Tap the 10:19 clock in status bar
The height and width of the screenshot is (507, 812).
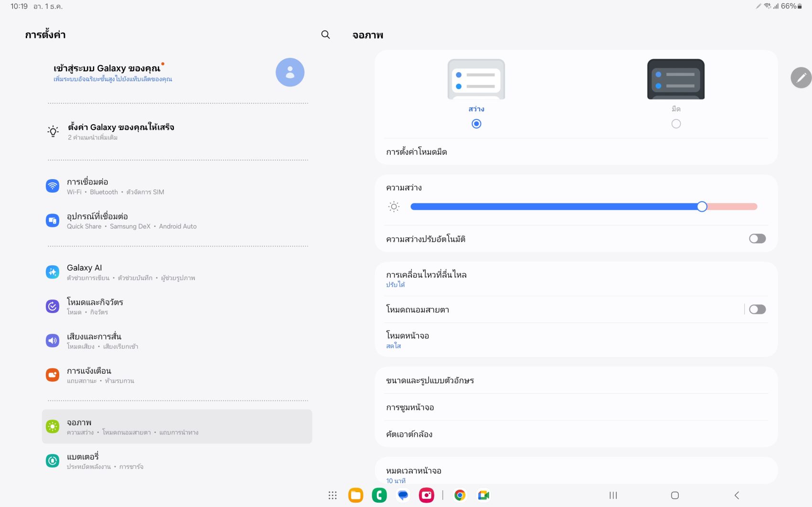(19, 6)
